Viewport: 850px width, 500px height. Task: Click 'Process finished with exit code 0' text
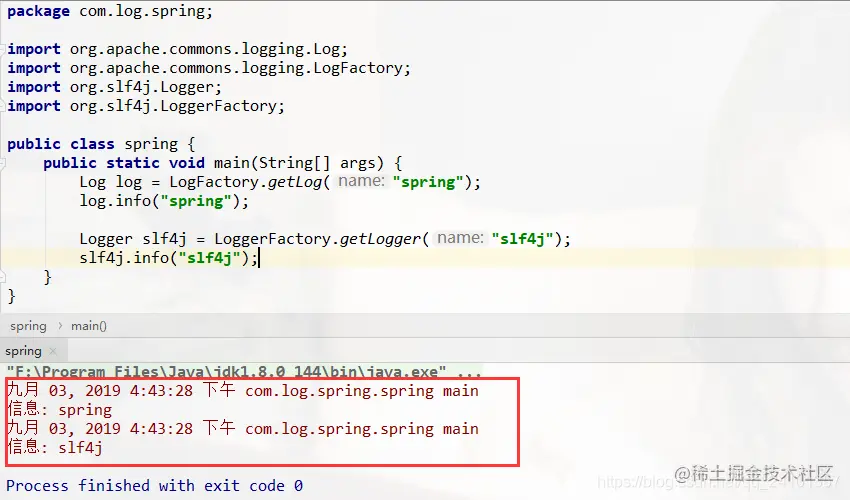point(154,485)
